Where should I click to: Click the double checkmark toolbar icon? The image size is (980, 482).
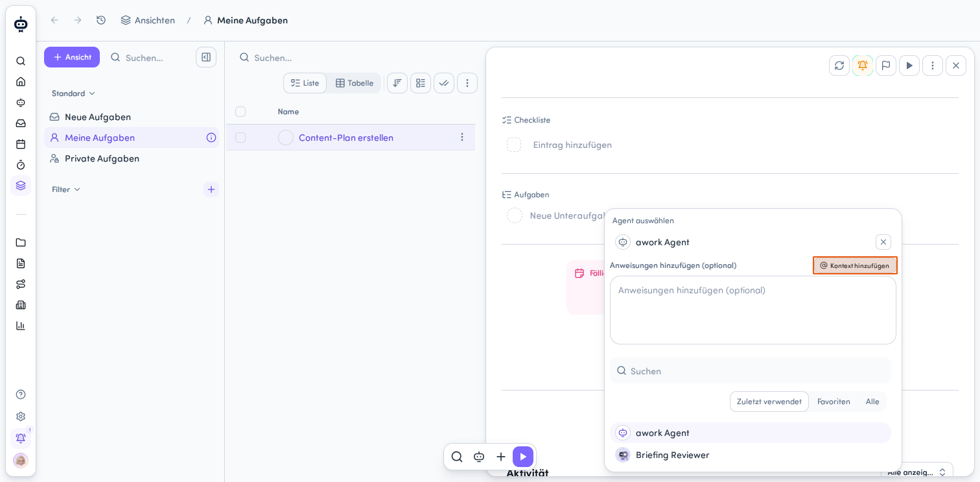pyautogui.click(x=444, y=83)
